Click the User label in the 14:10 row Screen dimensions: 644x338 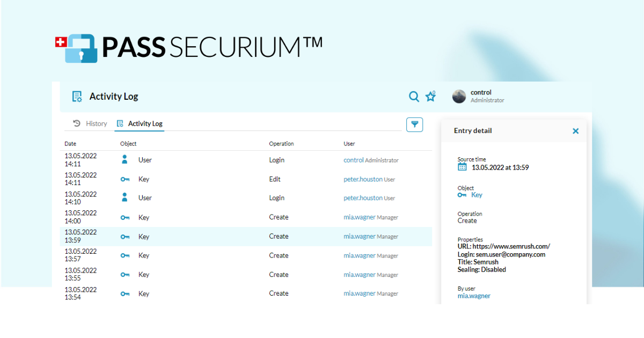(145, 198)
